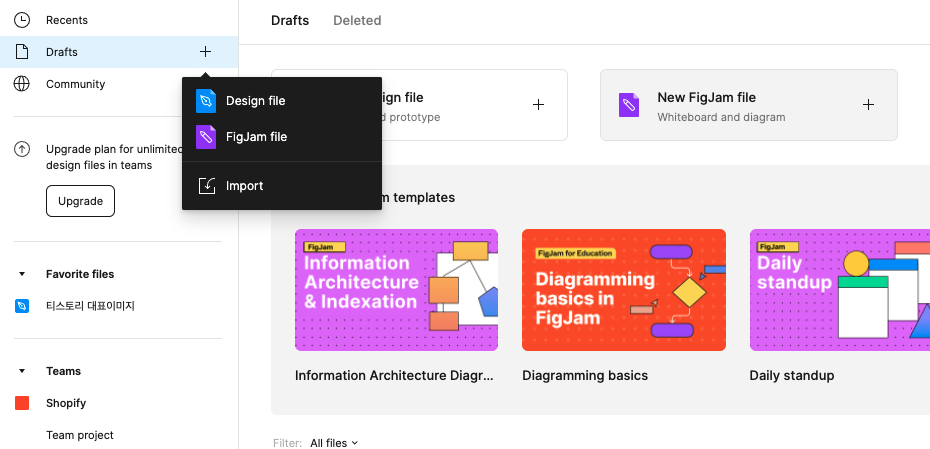Click the Upgrade plan arrow icon

22,149
